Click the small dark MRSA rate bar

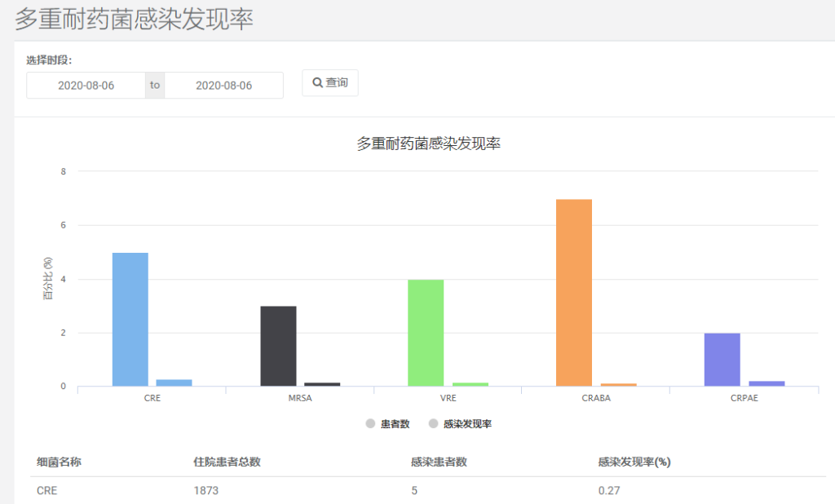(322, 384)
